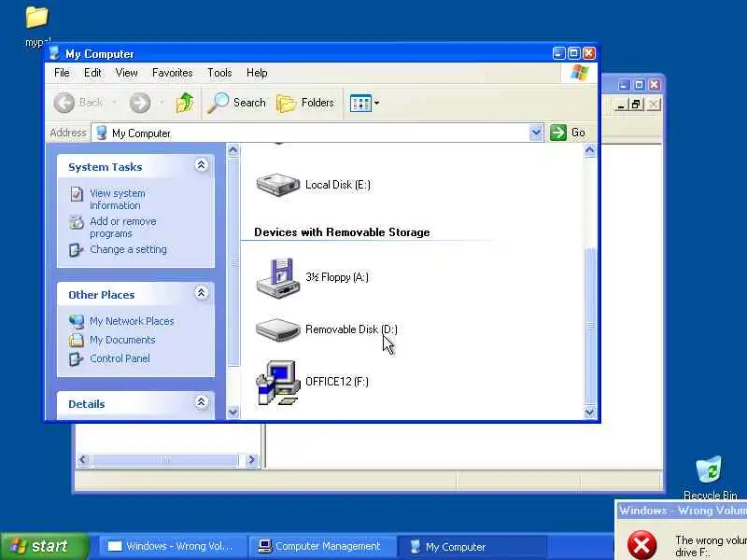Open the Local Disk (E:) drive icon

[278, 185]
